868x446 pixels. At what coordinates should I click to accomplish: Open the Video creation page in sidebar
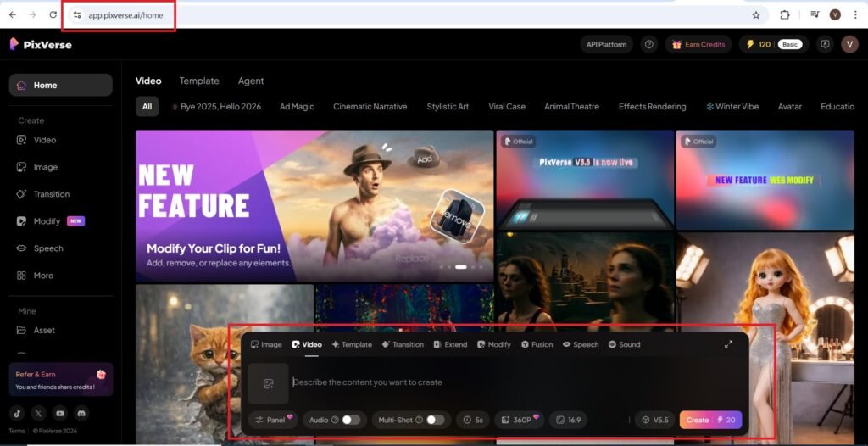pos(36,140)
